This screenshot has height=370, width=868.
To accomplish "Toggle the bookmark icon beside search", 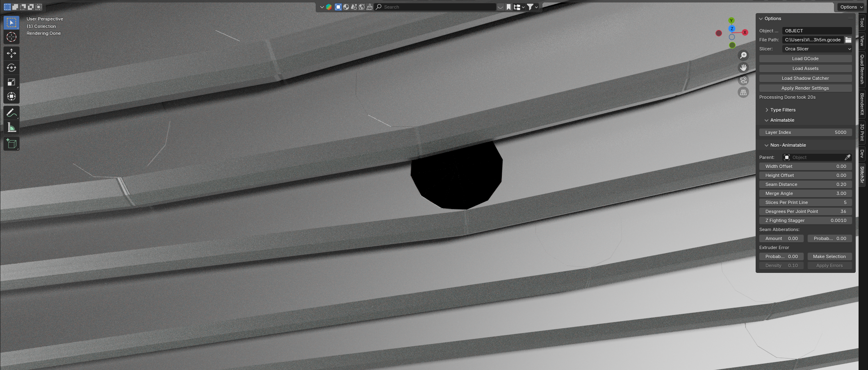I will click(x=508, y=7).
